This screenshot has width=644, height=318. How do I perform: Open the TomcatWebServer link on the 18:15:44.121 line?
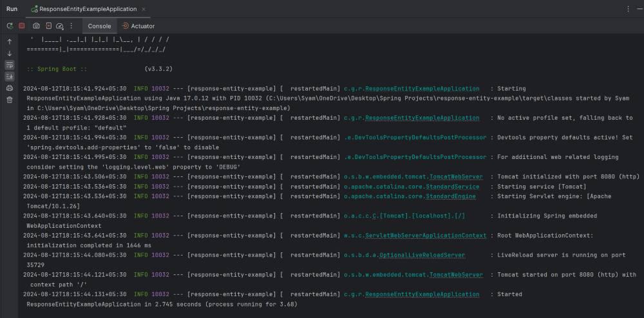[456, 275]
